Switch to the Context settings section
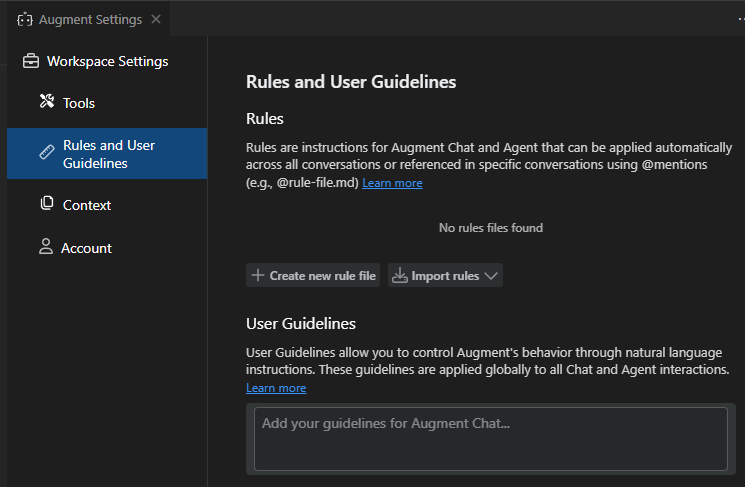745x487 pixels. (86, 205)
